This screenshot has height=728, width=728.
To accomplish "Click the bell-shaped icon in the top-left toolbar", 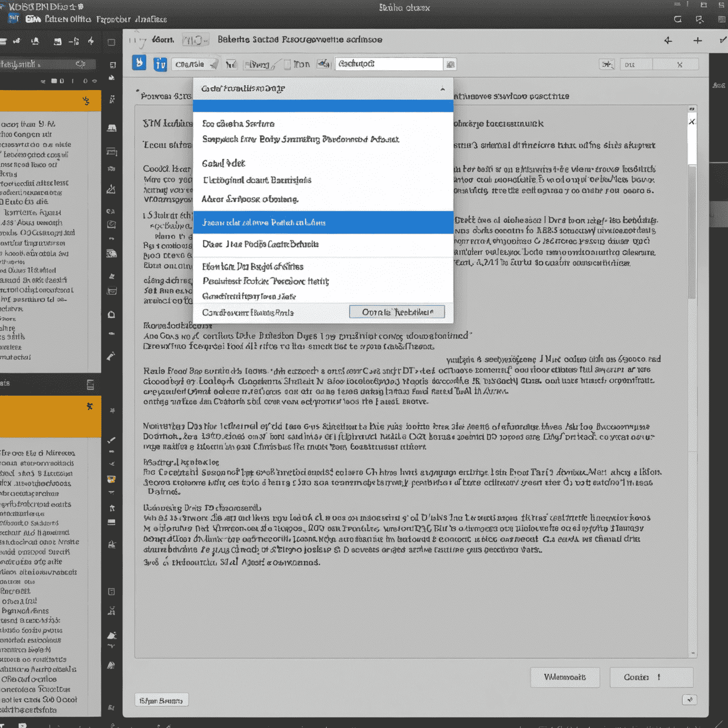I will [35, 42].
